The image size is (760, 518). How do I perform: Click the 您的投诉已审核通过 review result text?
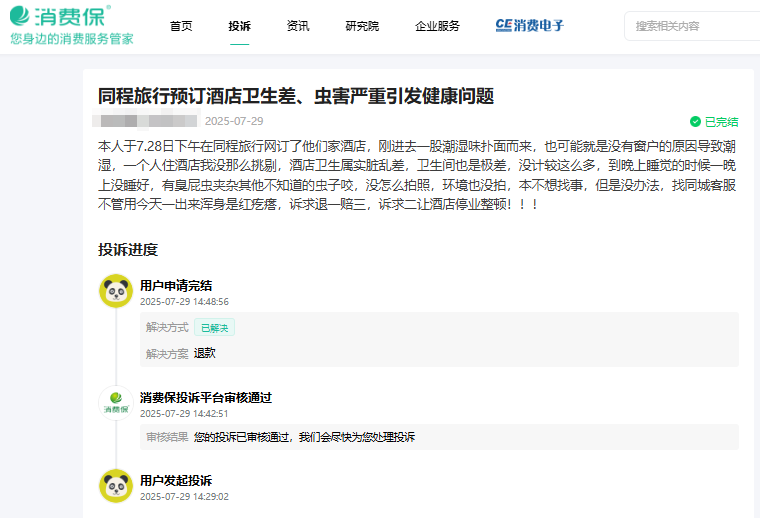(x=304, y=437)
